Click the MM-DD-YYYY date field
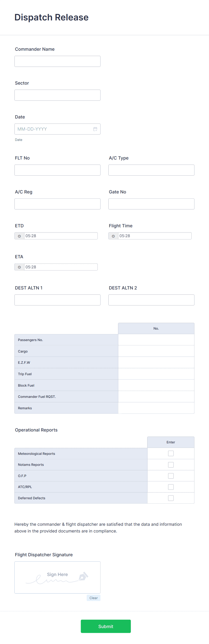Screen dimensions: 209x644 point(57,129)
